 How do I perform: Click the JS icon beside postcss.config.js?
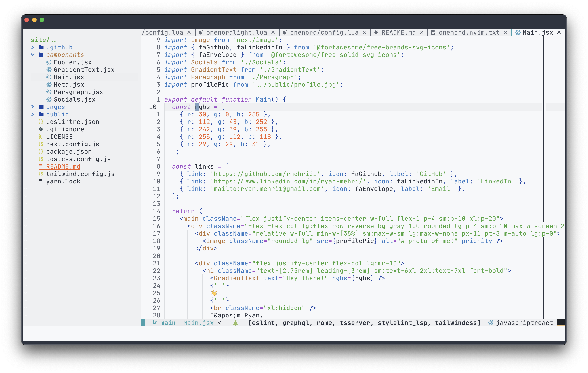point(41,159)
